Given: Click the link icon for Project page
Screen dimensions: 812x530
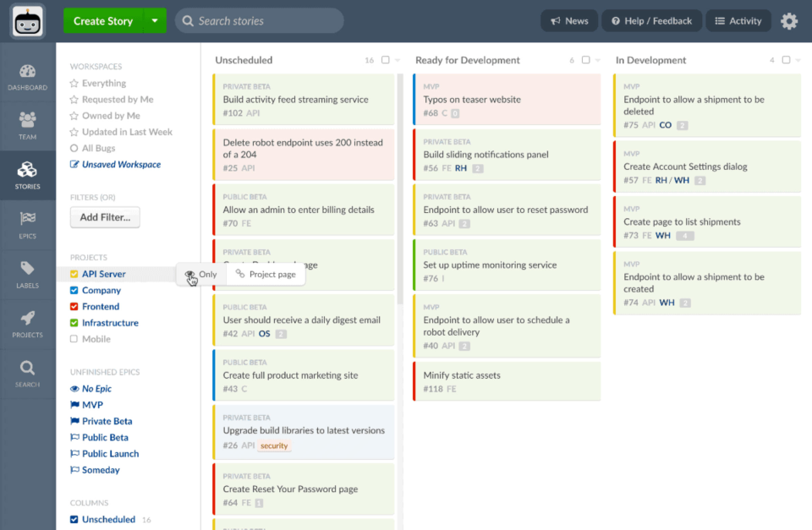Looking at the screenshot, I should (239, 274).
